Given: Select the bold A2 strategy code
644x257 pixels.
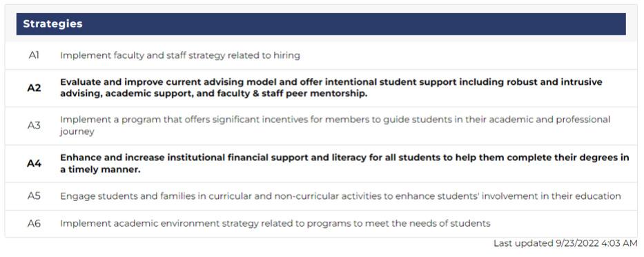Looking at the screenshot, I should (x=35, y=88).
